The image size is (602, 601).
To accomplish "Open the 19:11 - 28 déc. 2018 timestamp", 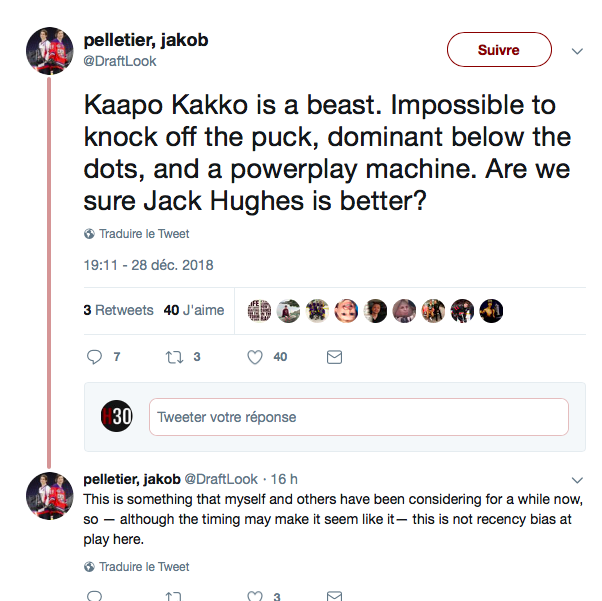I will coord(148,266).
